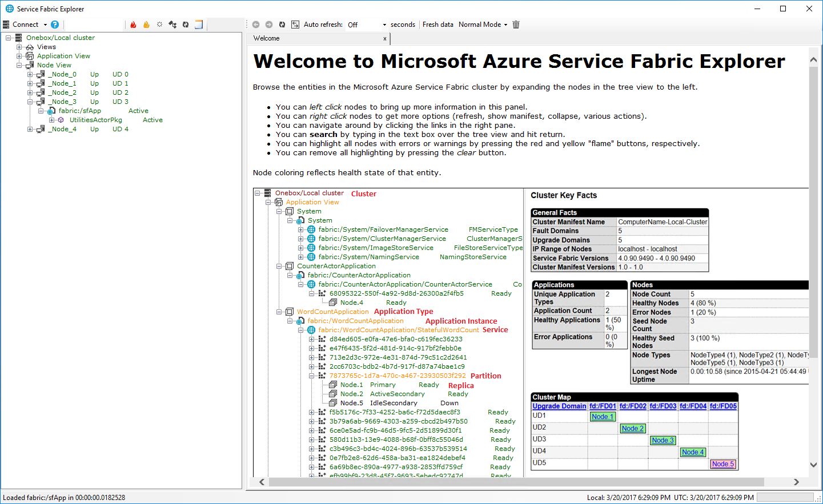Click the trash can icon in right toolbar
This screenshot has width=823, height=504.
516,25
